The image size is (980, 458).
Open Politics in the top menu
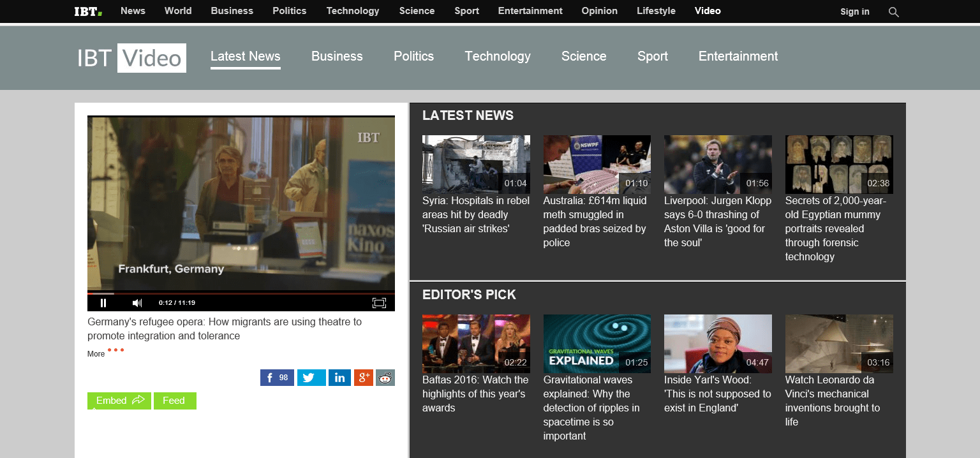[x=290, y=11]
